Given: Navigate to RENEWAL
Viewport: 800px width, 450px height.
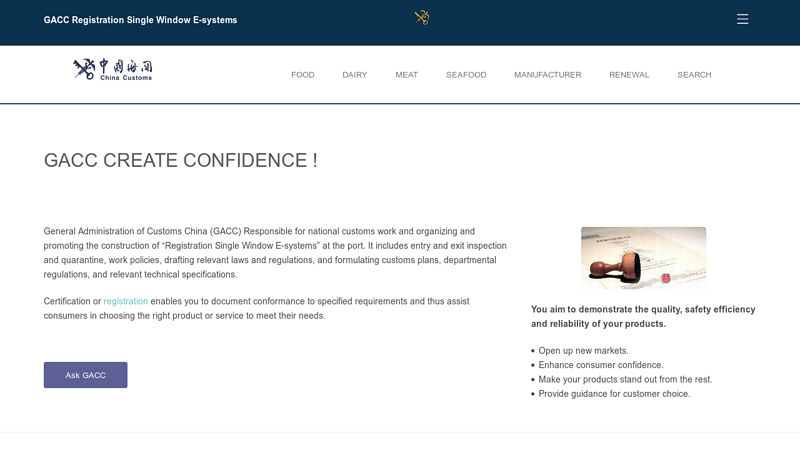Looking at the screenshot, I should [629, 74].
